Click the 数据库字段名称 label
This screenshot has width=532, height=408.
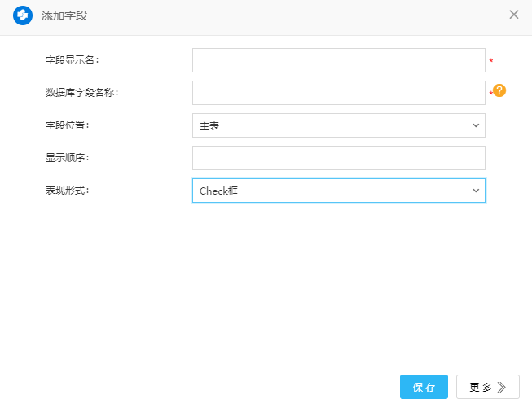click(82, 93)
